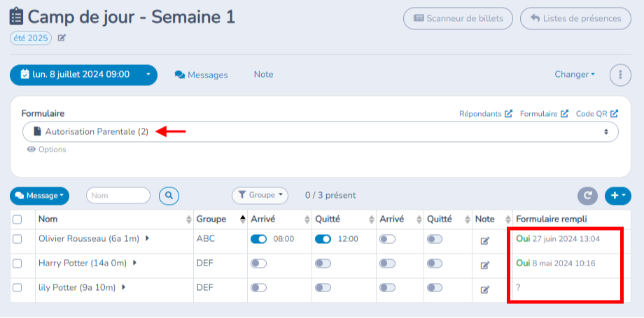The width and height of the screenshot is (644, 318).
Task: Click DEF group cell for Harry Potter
Action: (x=205, y=263)
